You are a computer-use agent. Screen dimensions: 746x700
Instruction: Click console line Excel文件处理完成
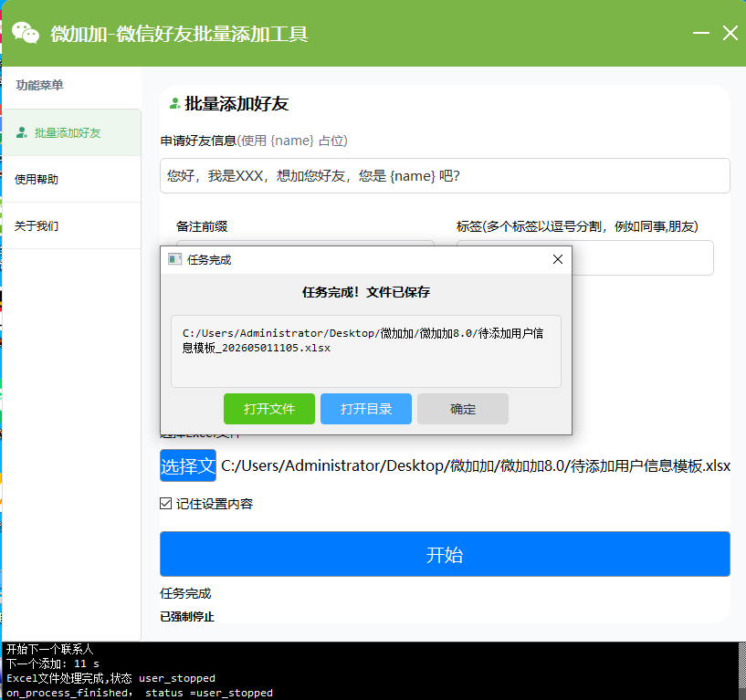point(110,678)
